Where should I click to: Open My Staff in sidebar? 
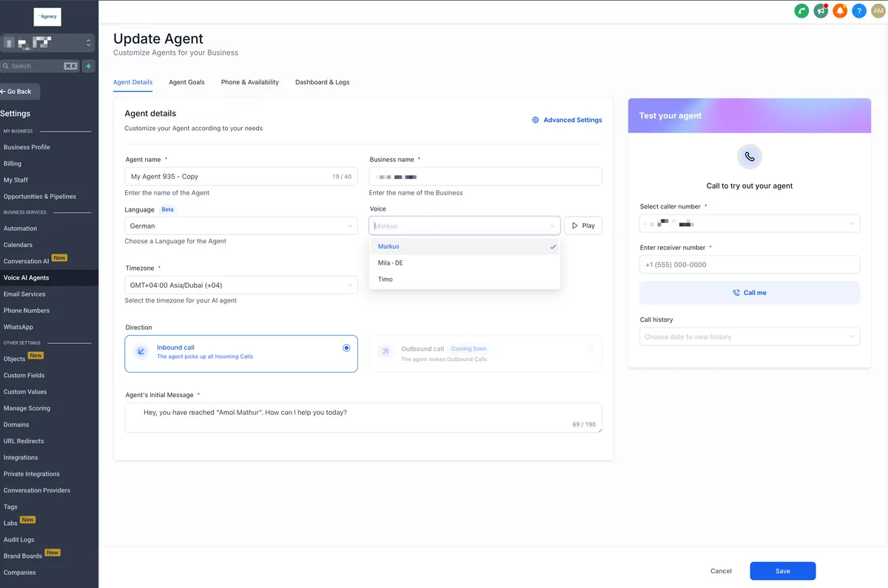pyautogui.click(x=16, y=180)
